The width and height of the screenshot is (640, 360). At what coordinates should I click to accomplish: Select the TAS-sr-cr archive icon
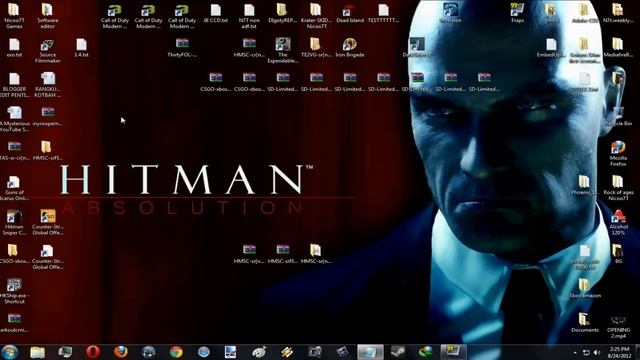pos(14,151)
